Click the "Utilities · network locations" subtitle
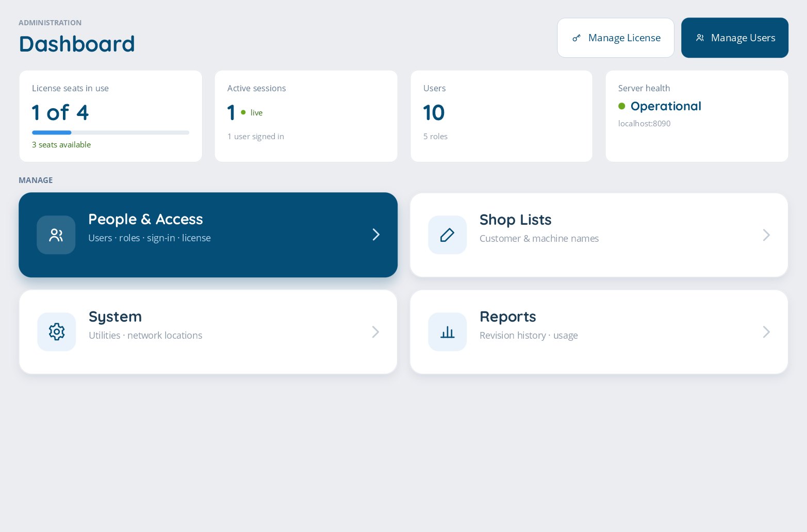 point(145,336)
